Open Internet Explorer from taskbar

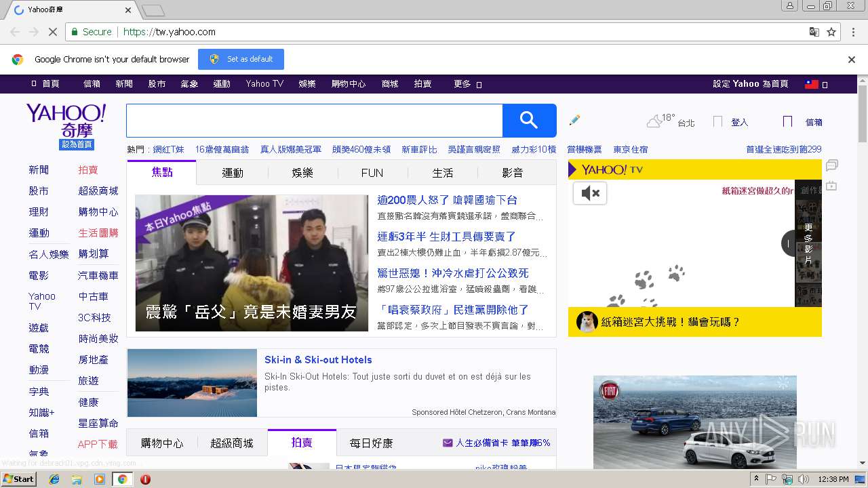[54, 479]
